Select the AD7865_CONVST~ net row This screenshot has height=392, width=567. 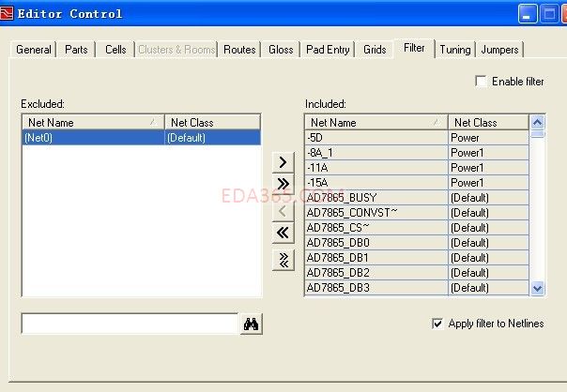417,213
